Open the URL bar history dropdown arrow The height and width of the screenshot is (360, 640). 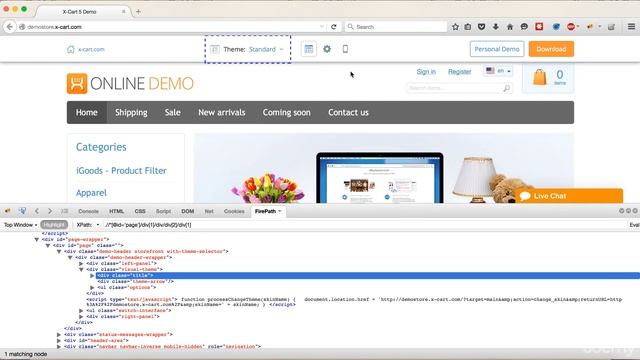point(322,27)
